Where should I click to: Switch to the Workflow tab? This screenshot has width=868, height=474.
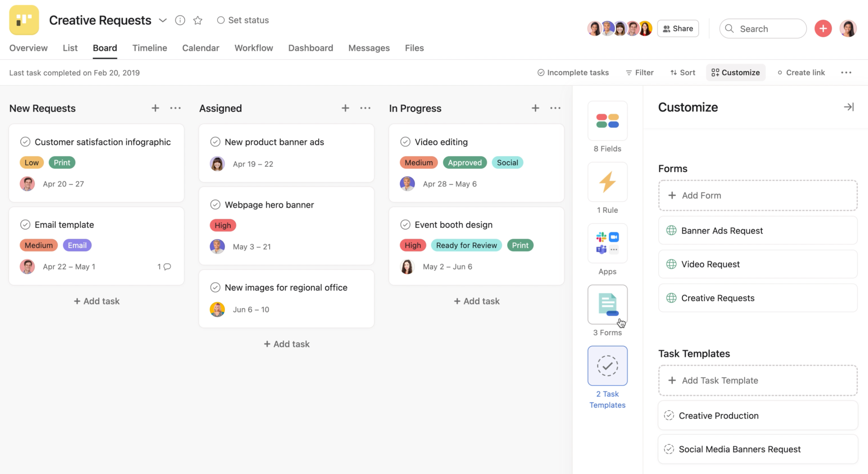(x=253, y=48)
